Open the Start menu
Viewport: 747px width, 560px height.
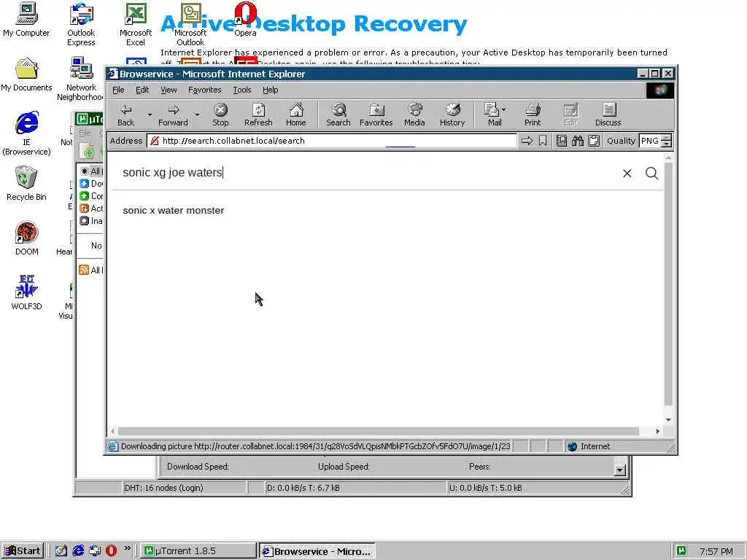[23, 551]
